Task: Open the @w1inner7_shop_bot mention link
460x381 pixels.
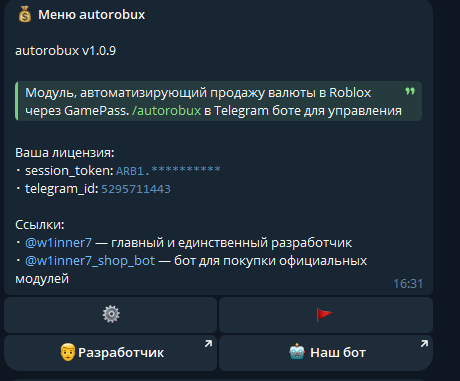Action: coord(90,261)
